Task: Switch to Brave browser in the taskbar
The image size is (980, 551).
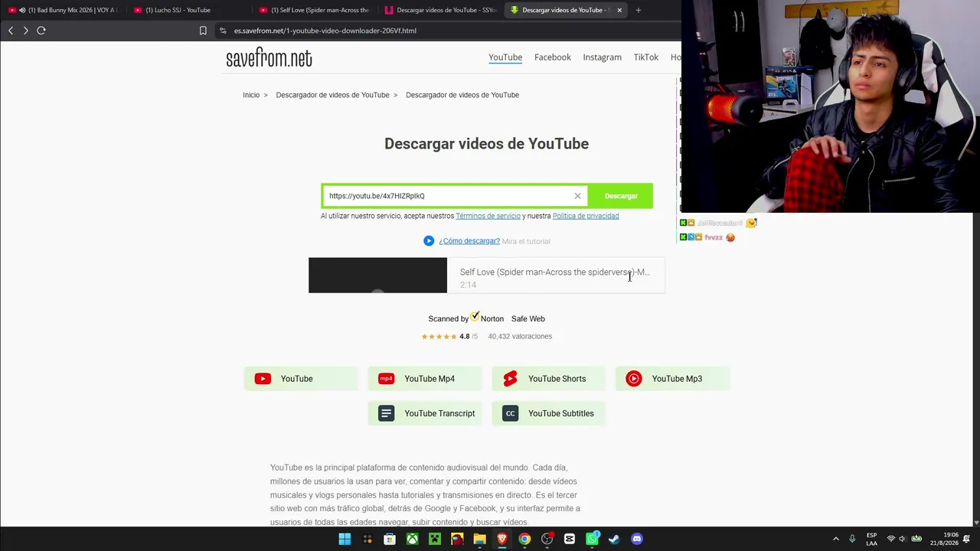Action: click(502, 539)
